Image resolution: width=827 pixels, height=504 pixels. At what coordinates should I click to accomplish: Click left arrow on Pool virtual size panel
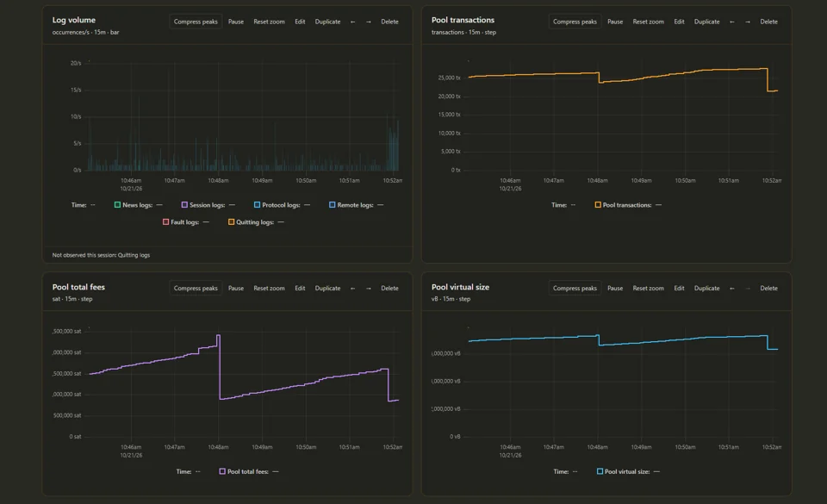[732, 289]
